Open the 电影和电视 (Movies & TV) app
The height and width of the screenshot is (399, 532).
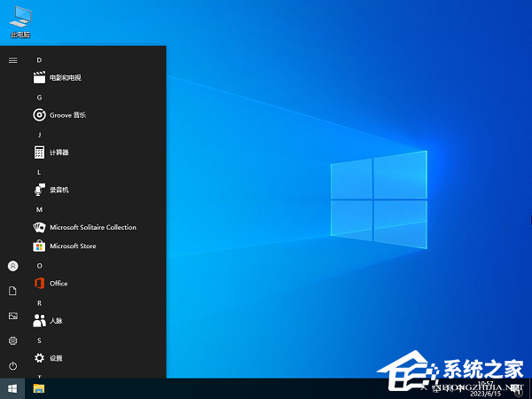click(65, 78)
